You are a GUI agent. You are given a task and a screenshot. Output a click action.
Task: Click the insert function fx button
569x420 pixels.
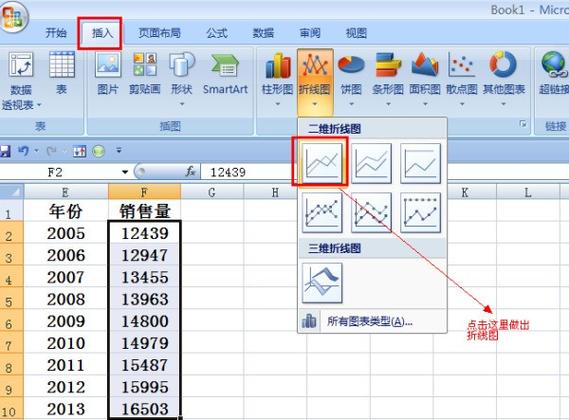coord(191,171)
